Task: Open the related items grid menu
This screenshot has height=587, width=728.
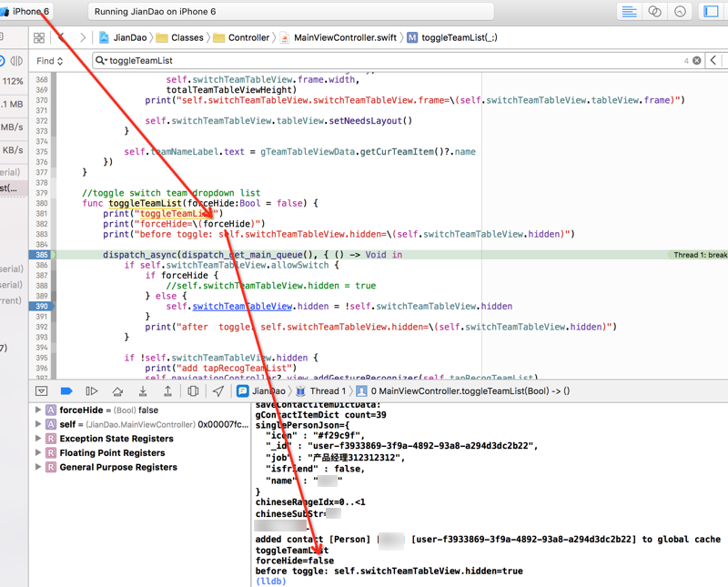Action: tap(39, 37)
